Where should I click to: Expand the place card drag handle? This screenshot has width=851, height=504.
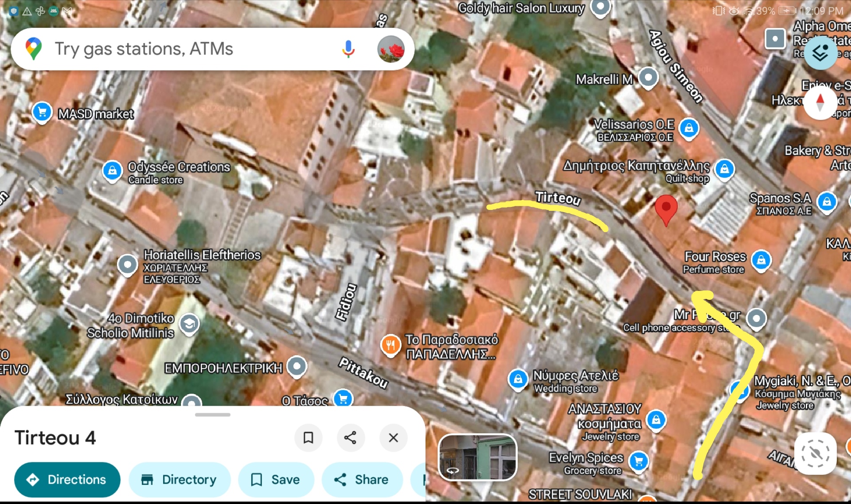point(212,415)
